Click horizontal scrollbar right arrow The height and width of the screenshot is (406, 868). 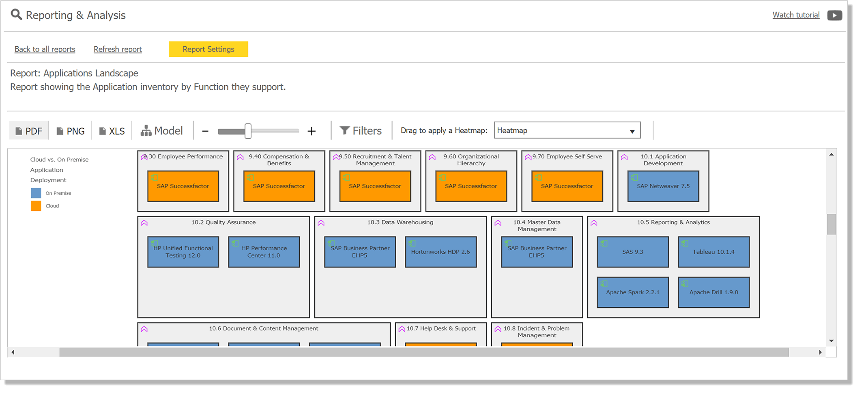820,352
